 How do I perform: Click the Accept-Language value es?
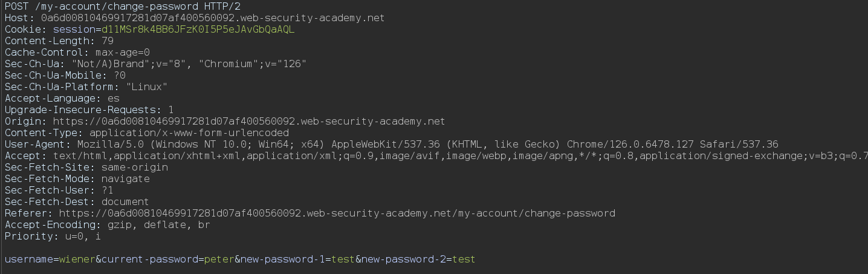[x=114, y=98]
